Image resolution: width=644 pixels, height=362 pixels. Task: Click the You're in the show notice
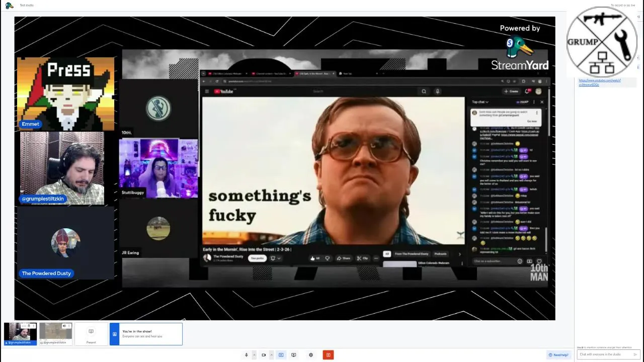[146, 334]
